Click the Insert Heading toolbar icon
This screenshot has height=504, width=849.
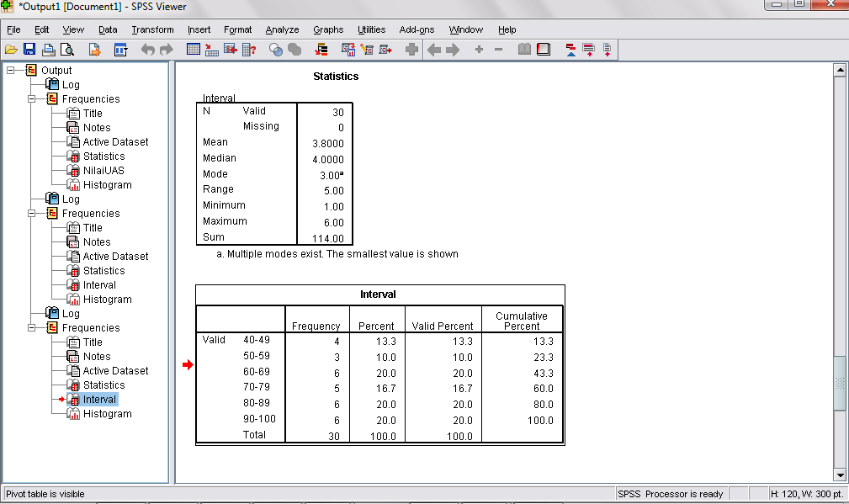click(x=570, y=50)
